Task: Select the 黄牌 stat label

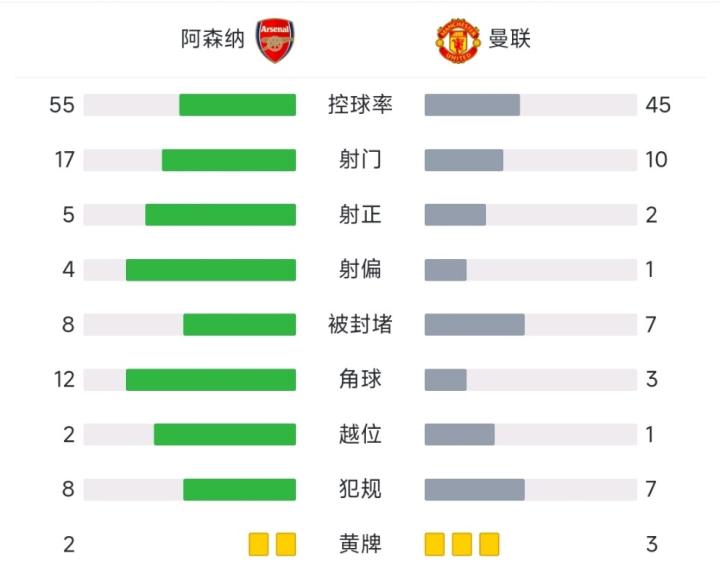Action: [360, 545]
